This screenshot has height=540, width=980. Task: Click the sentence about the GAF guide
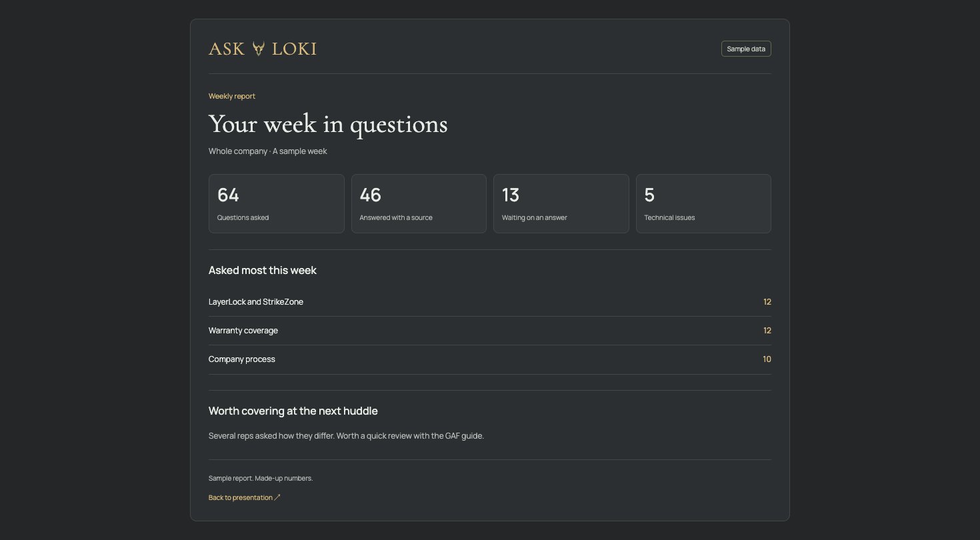pyautogui.click(x=346, y=436)
